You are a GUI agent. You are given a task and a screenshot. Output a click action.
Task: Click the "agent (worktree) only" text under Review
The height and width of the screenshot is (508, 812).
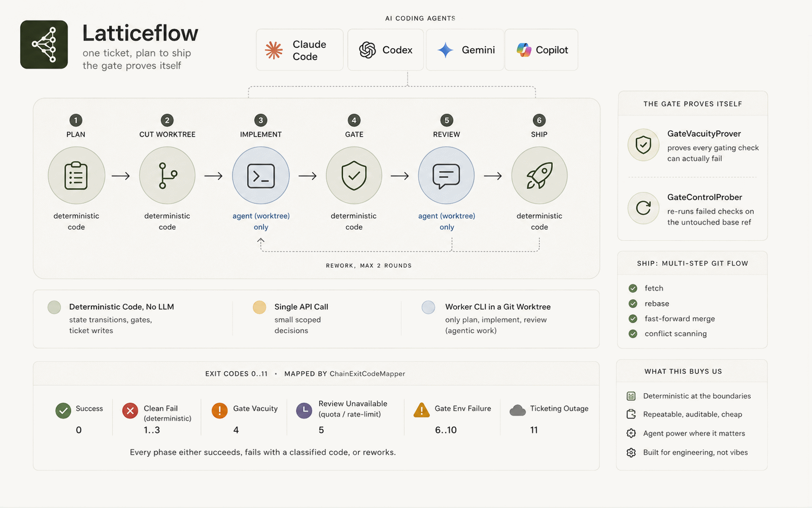coord(447,221)
